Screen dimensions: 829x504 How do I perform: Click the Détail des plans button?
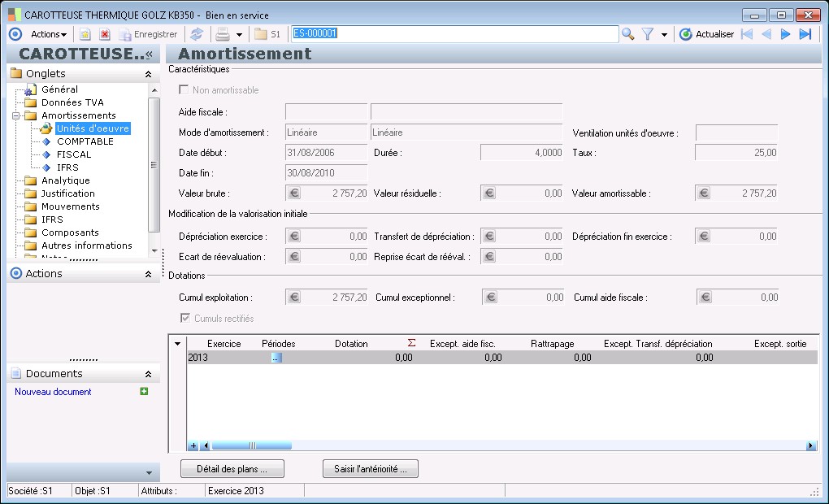(232, 469)
